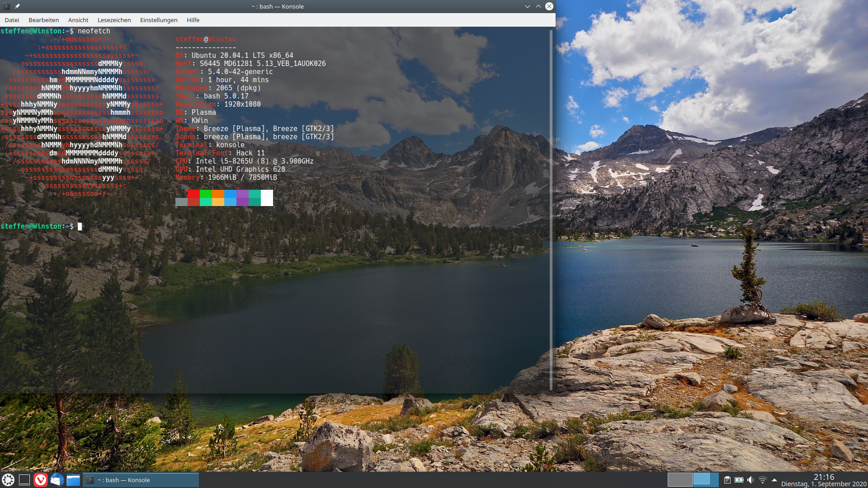Toggle the keep-above pin in the titlebar
The height and width of the screenshot is (488, 868).
pos(17,6)
